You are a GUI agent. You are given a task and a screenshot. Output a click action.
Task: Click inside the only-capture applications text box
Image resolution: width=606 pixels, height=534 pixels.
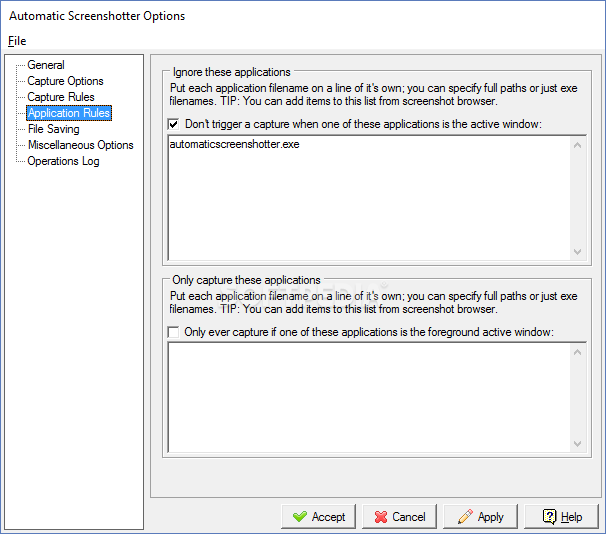tap(369, 397)
